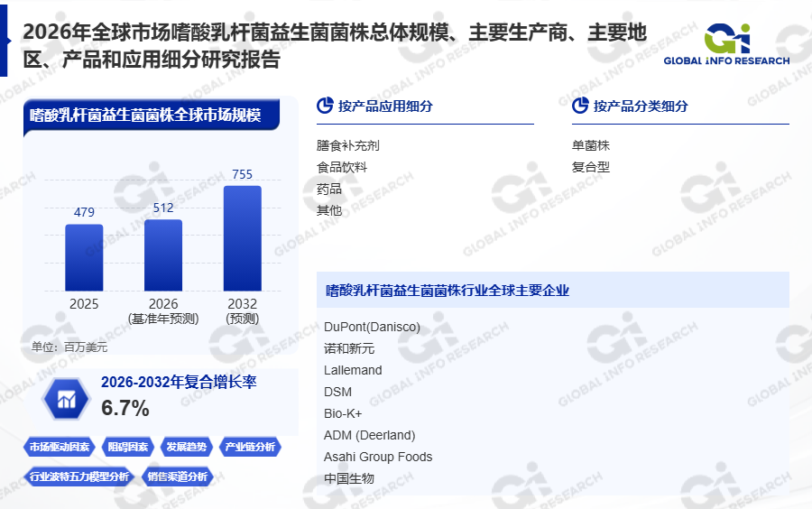
Task: Click 中国生物 in company list
Action: click(x=349, y=478)
